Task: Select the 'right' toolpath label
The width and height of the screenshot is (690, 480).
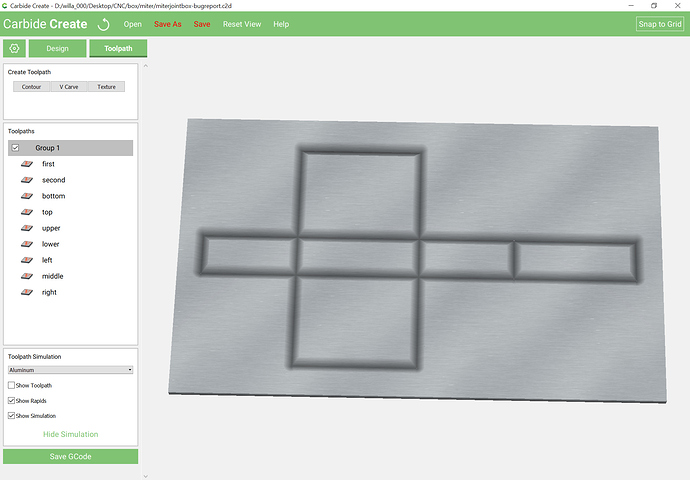Action: (49, 293)
